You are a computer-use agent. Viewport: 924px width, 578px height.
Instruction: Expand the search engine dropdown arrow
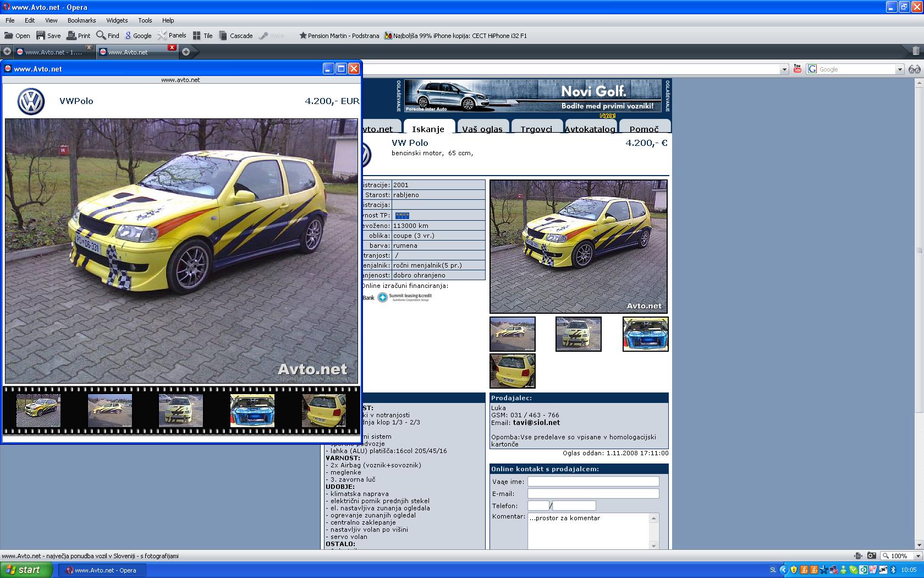click(x=900, y=69)
